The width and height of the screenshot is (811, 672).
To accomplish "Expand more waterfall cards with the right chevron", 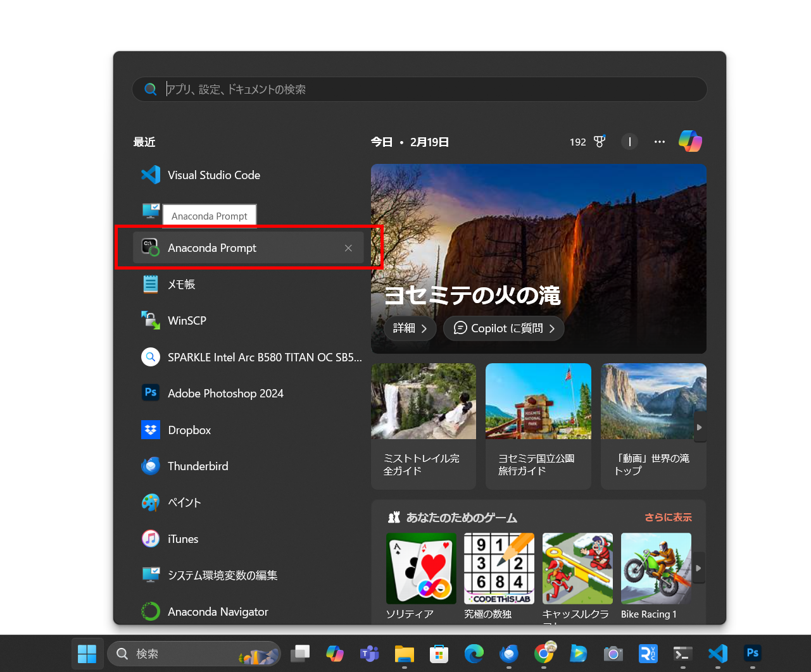I will pos(700,427).
